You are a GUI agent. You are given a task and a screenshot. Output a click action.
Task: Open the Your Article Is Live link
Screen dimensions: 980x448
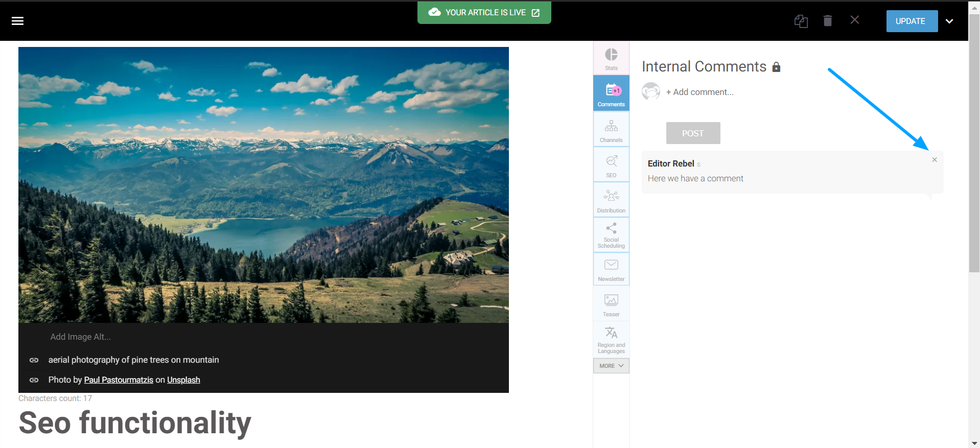(x=484, y=12)
